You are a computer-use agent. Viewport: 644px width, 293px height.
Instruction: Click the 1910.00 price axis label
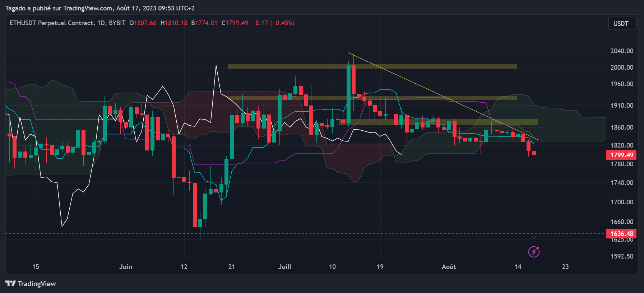tap(622, 106)
